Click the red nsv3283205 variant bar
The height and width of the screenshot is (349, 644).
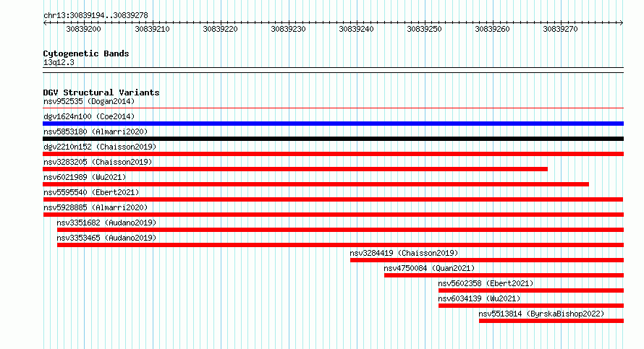[295, 169]
